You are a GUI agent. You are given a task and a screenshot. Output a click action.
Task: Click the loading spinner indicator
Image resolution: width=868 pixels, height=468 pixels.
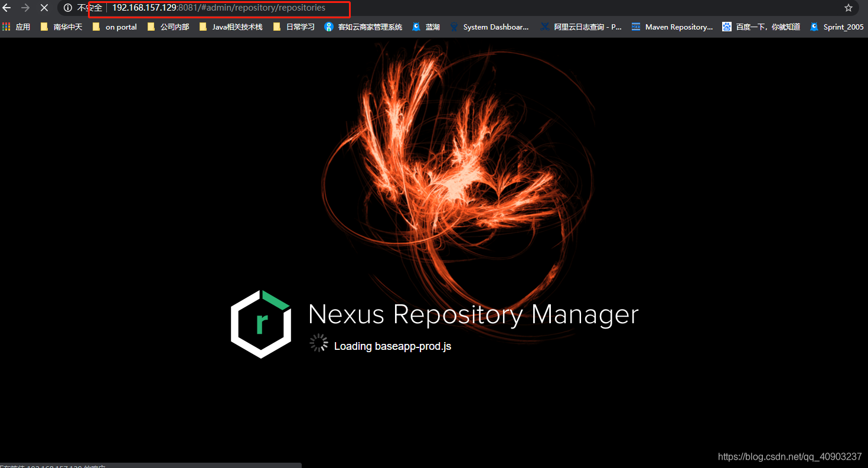pos(319,343)
